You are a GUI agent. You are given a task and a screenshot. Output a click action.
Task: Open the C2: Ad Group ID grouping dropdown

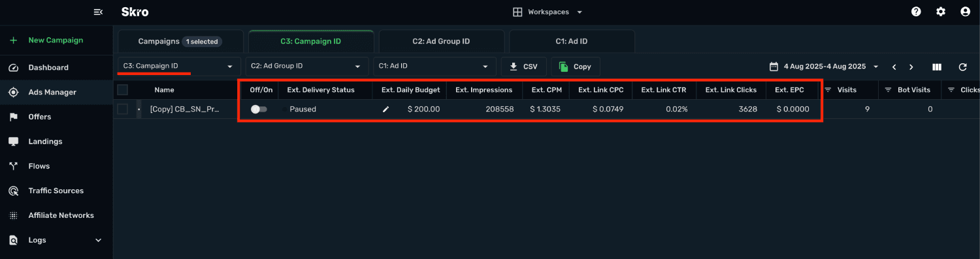tap(306, 66)
